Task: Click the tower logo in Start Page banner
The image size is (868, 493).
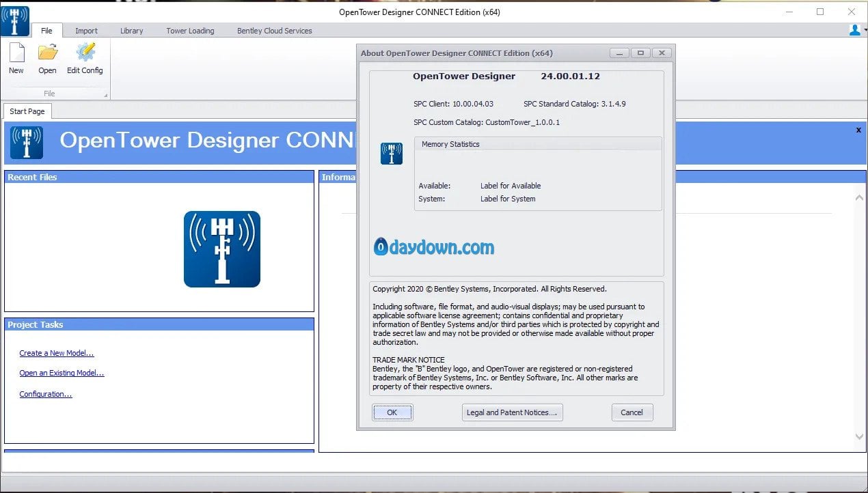Action: tap(27, 142)
